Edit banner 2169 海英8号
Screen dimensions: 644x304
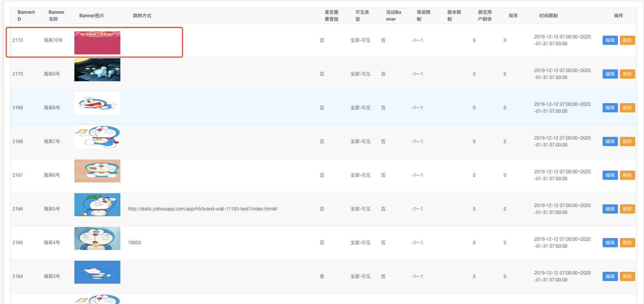pyautogui.click(x=610, y=108)
